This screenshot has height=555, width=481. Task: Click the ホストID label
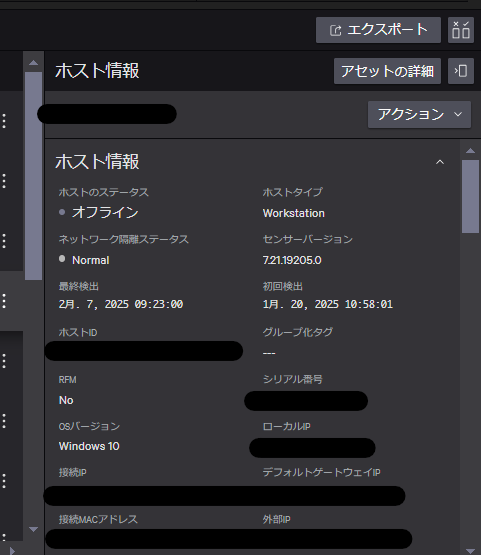point(78,332)
